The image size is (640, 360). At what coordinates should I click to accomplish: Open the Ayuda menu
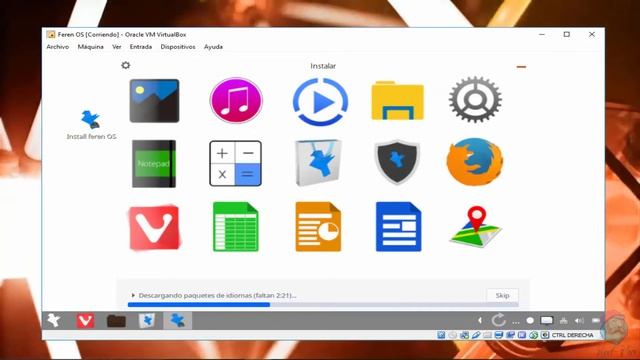(x=213, y=47)
